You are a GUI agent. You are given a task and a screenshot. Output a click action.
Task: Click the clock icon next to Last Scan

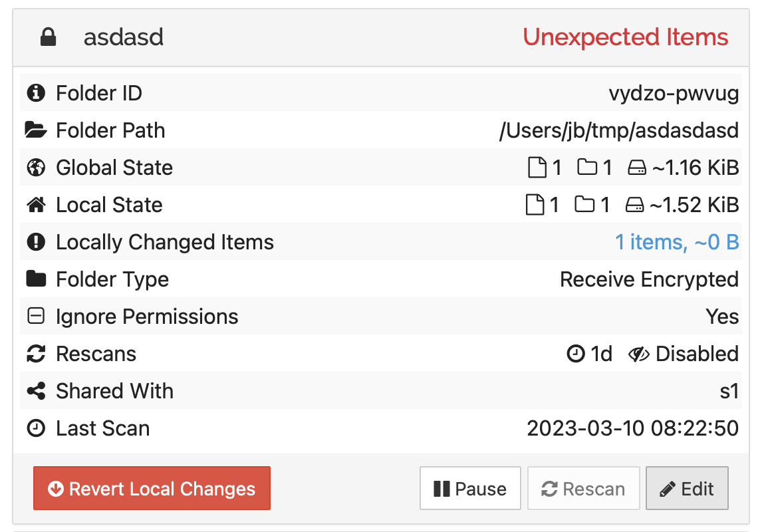[x=35, y=428]
